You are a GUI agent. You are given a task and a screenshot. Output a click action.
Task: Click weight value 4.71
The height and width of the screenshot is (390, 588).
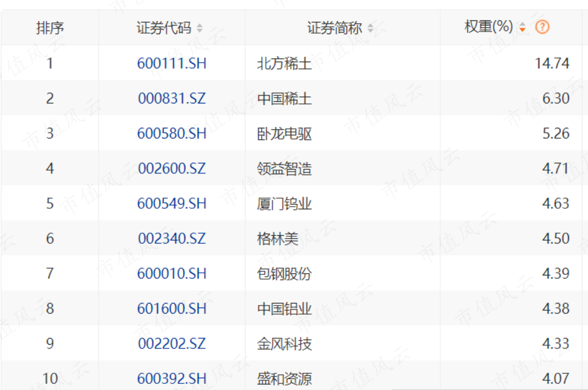[556, 169]
